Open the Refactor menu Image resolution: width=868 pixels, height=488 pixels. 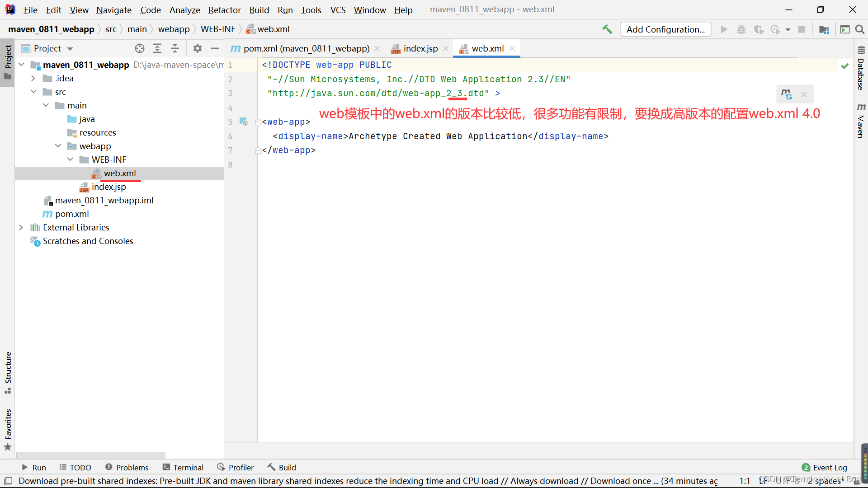coord(224,9)
